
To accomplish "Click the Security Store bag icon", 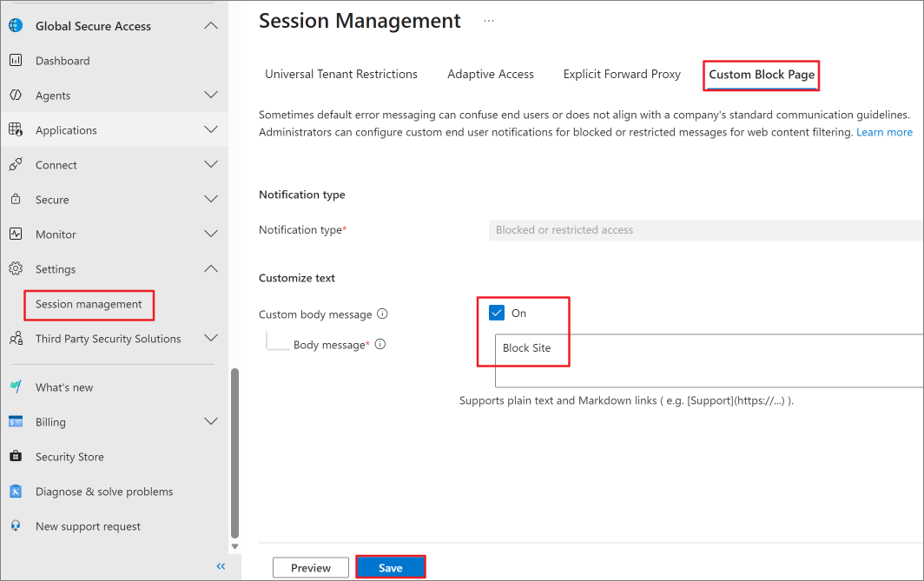I will pyautogui.click(x=16, y=456).
